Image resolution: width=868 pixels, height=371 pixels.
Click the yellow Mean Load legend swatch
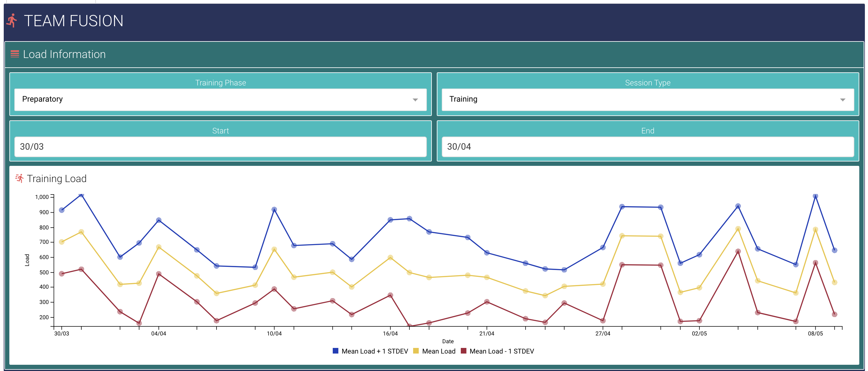click(416, 351)
